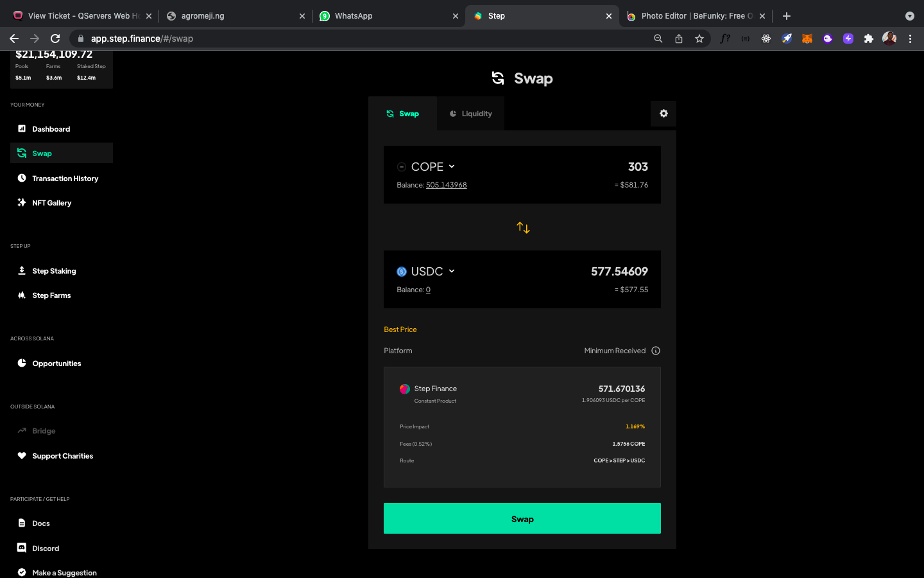Screen dimensions: 924x578
Task: Open browser zoom magnifier icon
Action: click(658, 39)
